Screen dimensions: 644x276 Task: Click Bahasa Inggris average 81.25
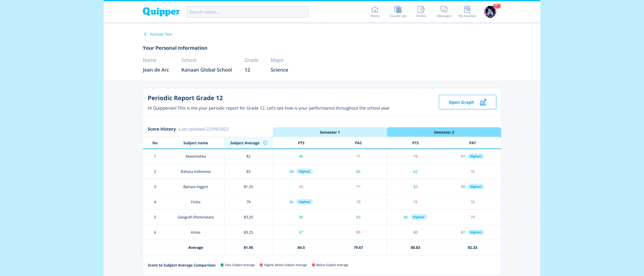248,187
